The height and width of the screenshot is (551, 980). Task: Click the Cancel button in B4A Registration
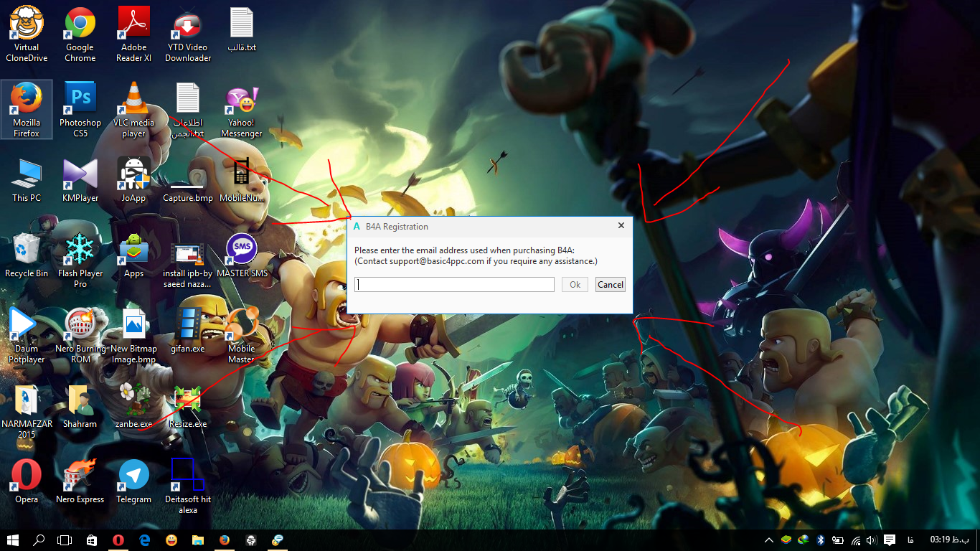click(x=611, y=285)
